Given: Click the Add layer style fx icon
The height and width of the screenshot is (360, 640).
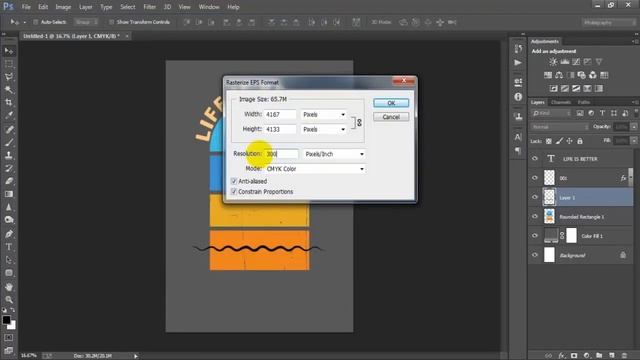Looking at the screenshot, I should coord(561,356).
